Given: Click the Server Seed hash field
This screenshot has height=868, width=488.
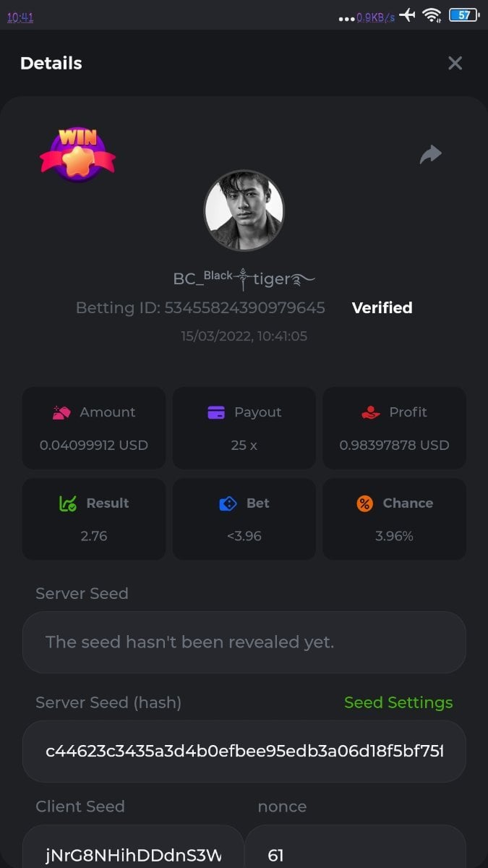Looking at the screenshot, I should [244, 751].
